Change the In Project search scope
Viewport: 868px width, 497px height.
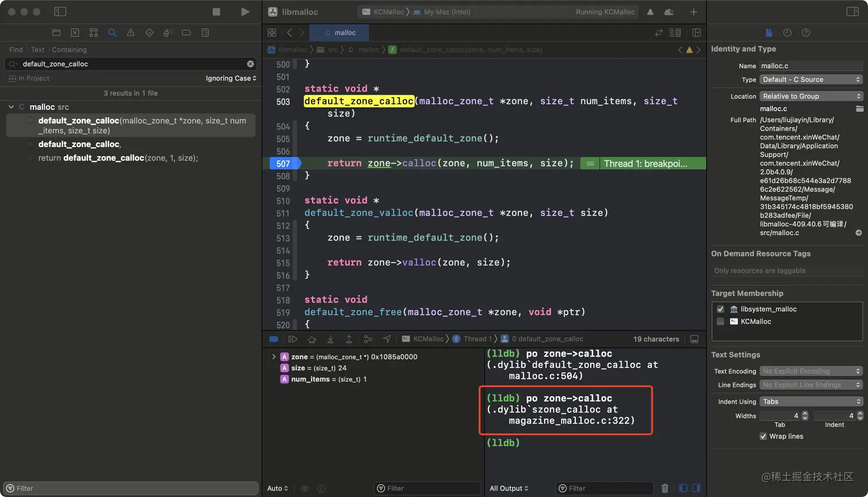pyautogui.click(x=29, y=78)
